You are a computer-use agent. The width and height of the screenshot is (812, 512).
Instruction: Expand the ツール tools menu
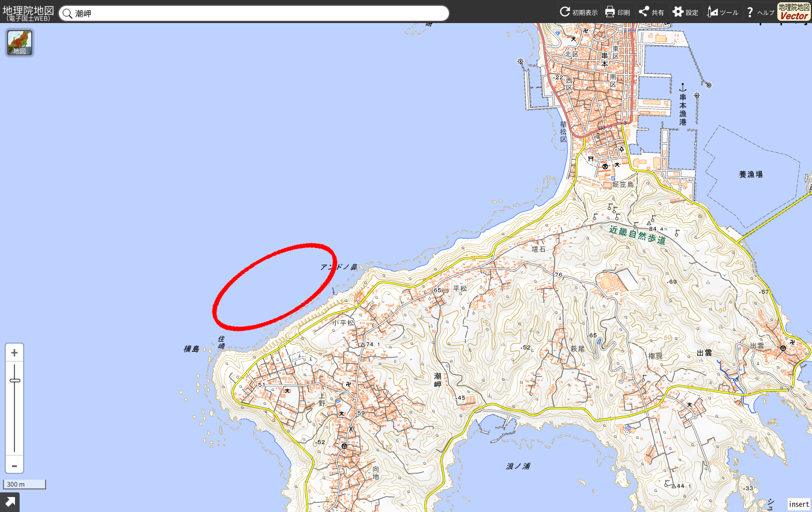[723, 12]
